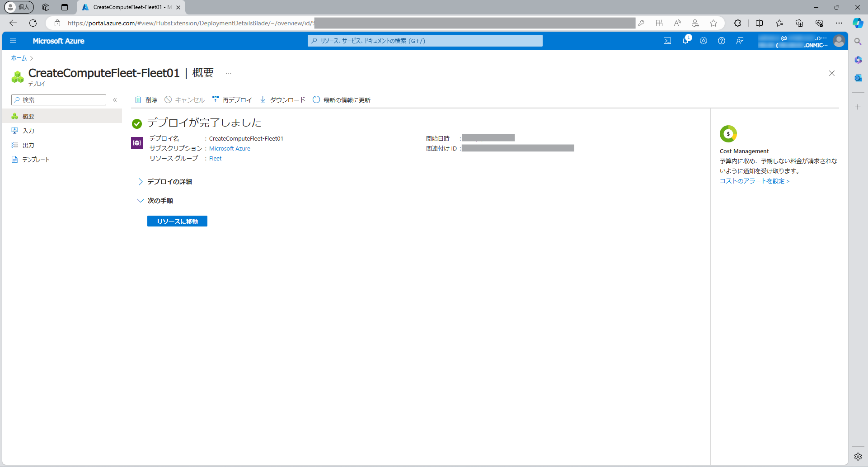This screenshot has height=467, width=868.
Task: Open the Microsoft Azure subscription link
Action: tap(230, 149)
